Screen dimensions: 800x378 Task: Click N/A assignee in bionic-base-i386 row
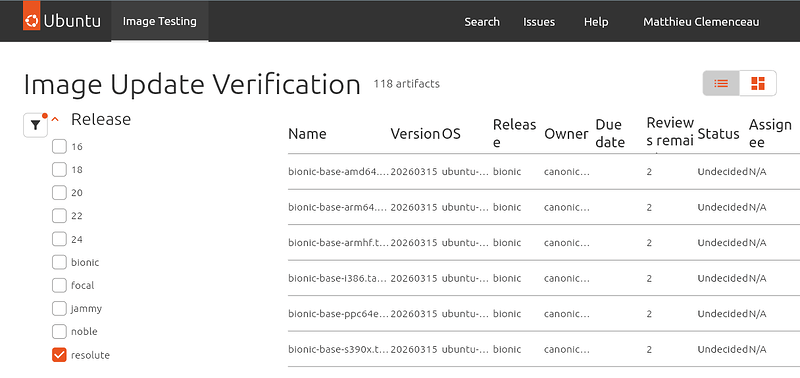coord(758,279)
